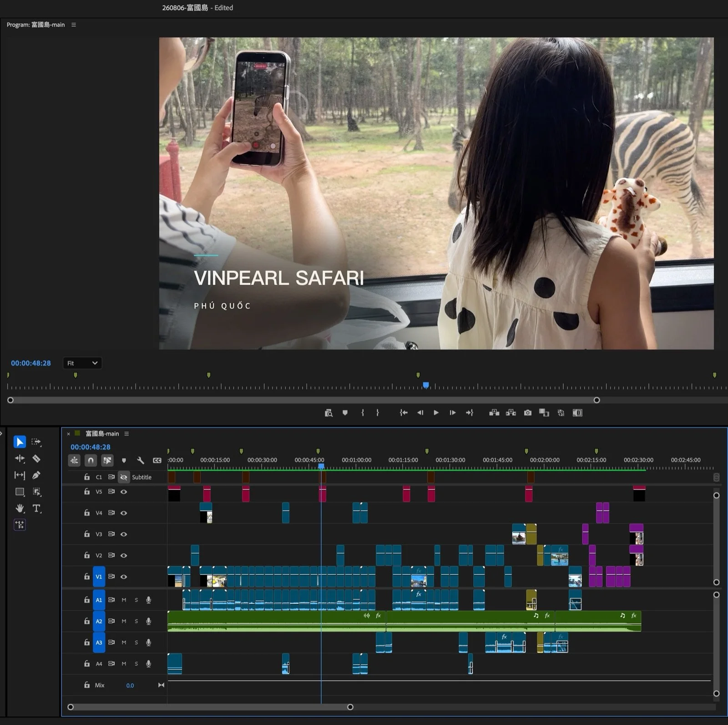This screenshot has width=728, height=725.
Task: Click the Program monitor timecode 00:00:48:28
Action: [x=31, y=363]
